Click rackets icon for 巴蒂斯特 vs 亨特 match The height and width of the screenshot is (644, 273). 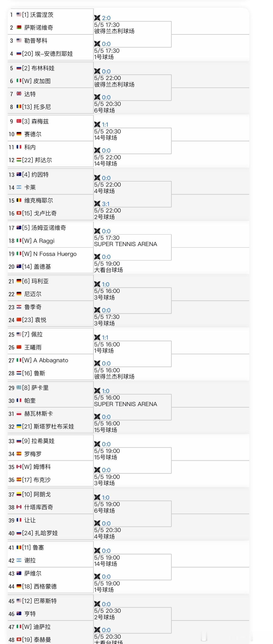[x=97, y=604]
